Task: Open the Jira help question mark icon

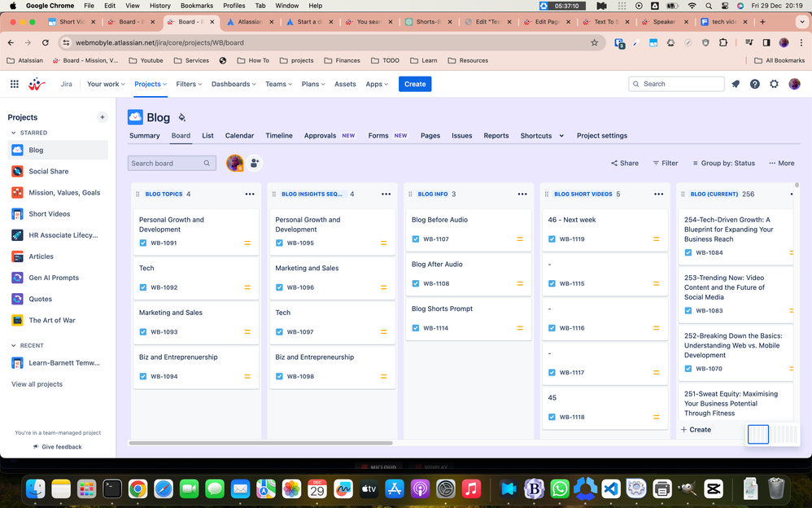Action: (754, 84)
